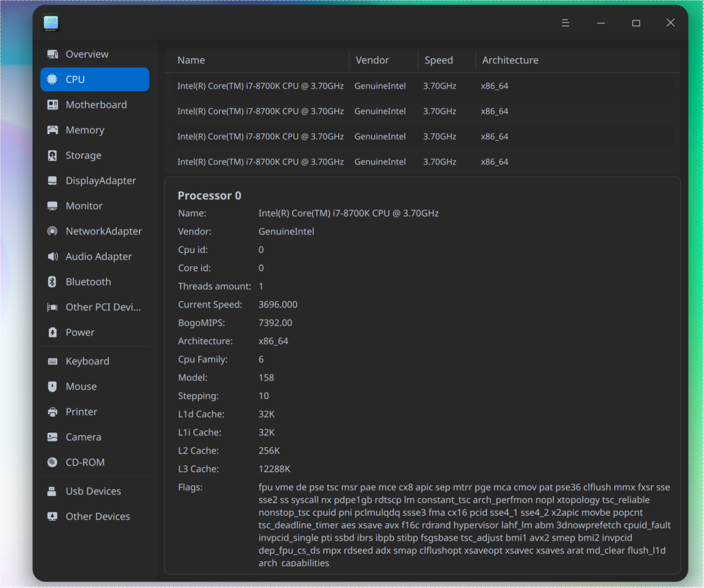Show Bluetooth device information
704x588 pixels.
click(x=95, y=282)
